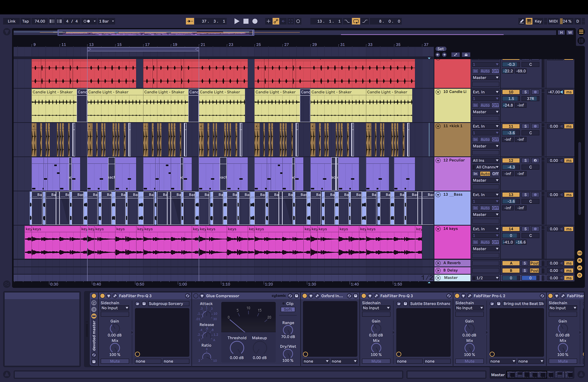Image resolution: width=588 pixels, height=382 pixels.
Task: Open Key map mode
Action: pos(538,21)
